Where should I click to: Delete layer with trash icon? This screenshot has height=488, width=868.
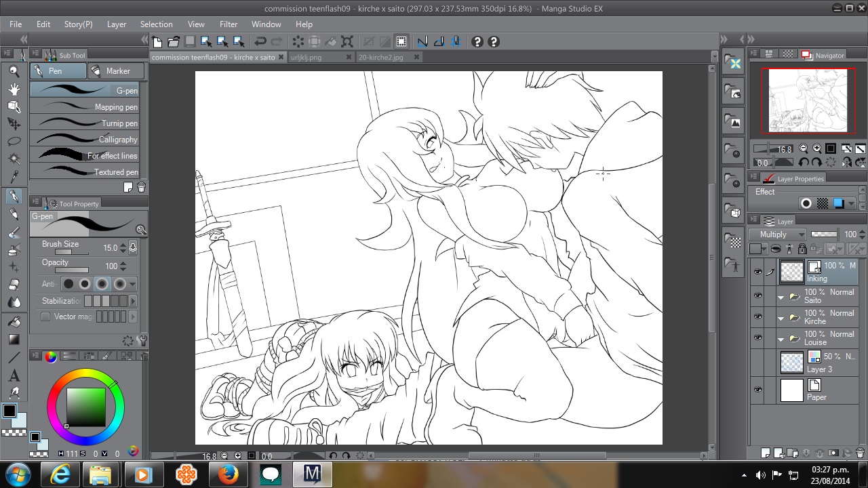[861, 453]
